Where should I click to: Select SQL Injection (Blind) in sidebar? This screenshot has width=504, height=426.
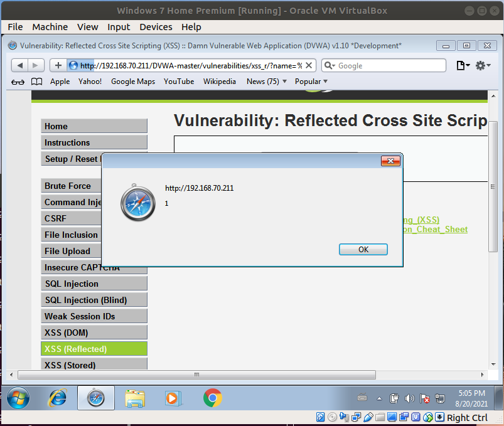coord(94,300)
